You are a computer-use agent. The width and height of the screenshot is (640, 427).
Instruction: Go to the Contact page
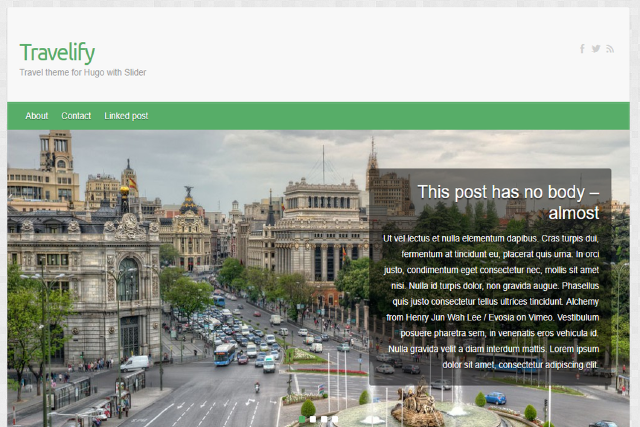[x=76, y=116]
